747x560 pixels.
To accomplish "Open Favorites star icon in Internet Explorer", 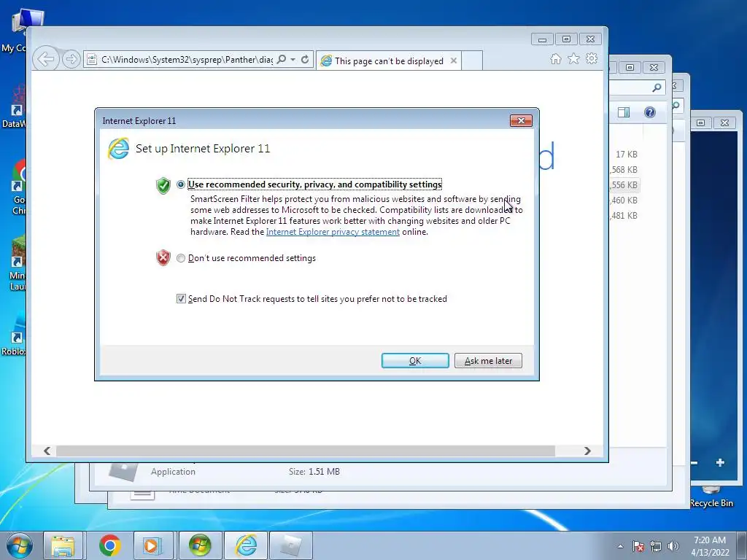I will pyautogui.click(x=573, y=58).
